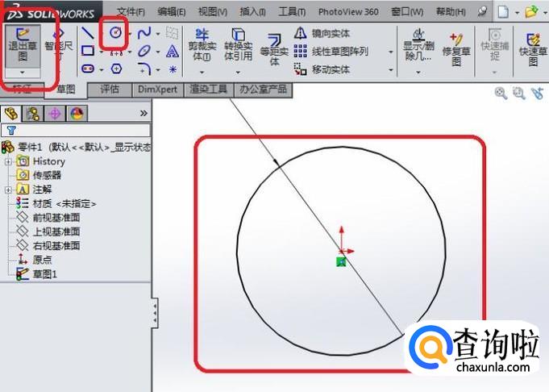Viewport: 549px width, 392px height.
Task: Click Zoom to Area icon
Action: click(x=519, y=94)
